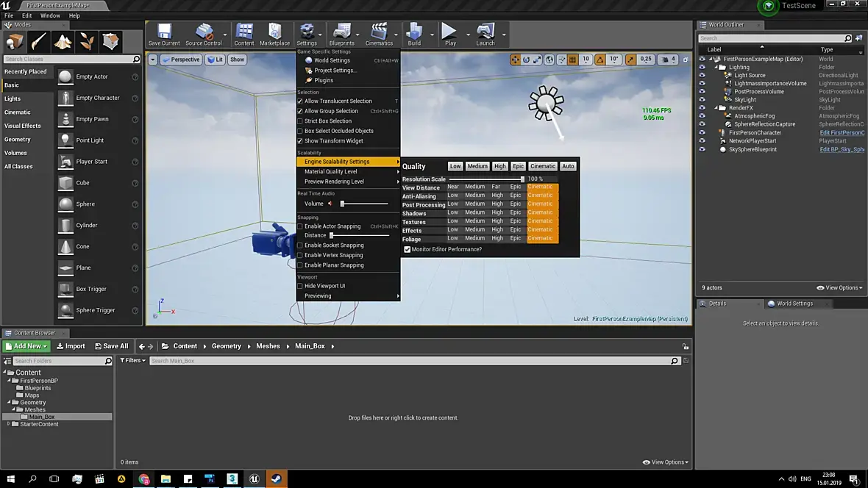Screen dimensions: 868x488
Task: Select the Place mode icon
Action: click(x=15, y=41)
